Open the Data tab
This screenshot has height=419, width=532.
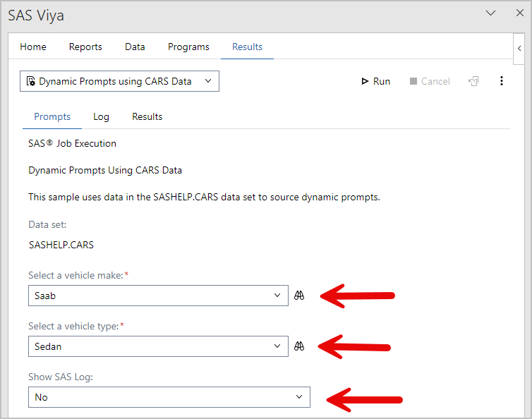tap(135, 47)
